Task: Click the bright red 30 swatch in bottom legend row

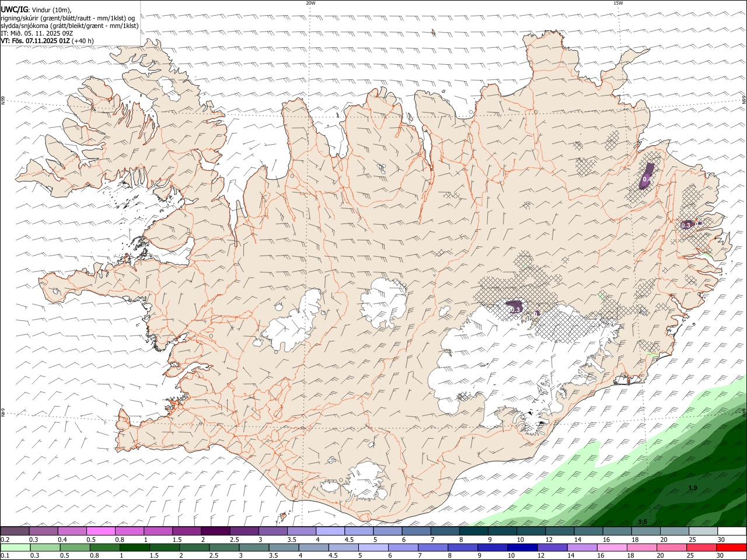Action: [x=731, y=547]
